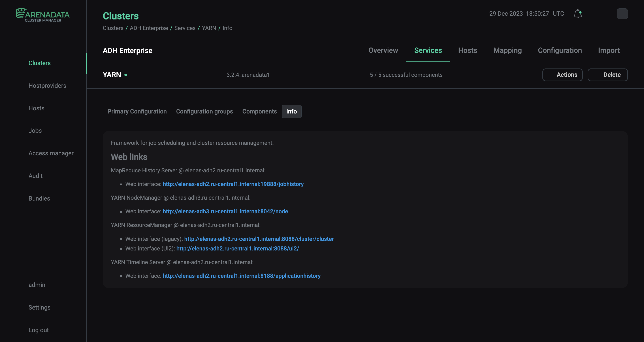
Task: Open YARN ResourceManager legacy web interface link
Action: [258, 239]
